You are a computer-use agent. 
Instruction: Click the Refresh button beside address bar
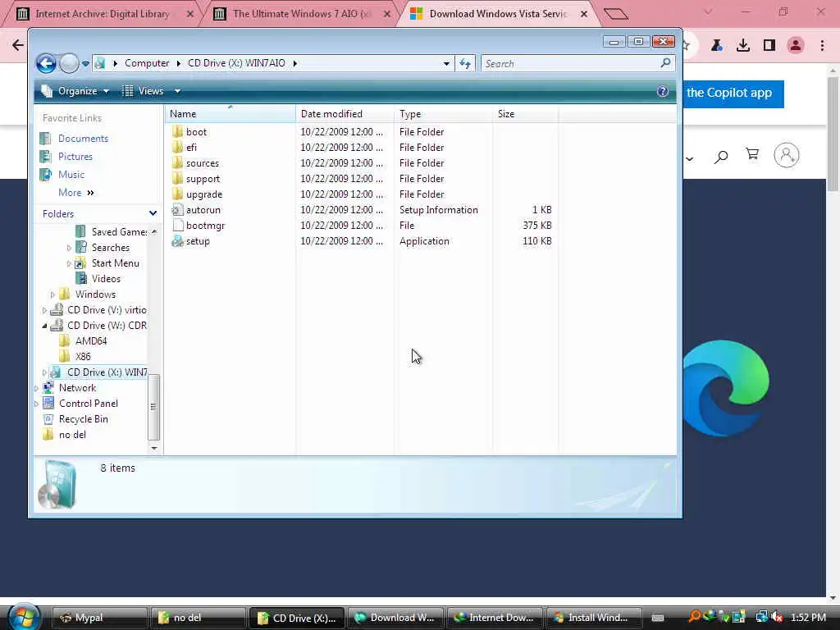465,64
